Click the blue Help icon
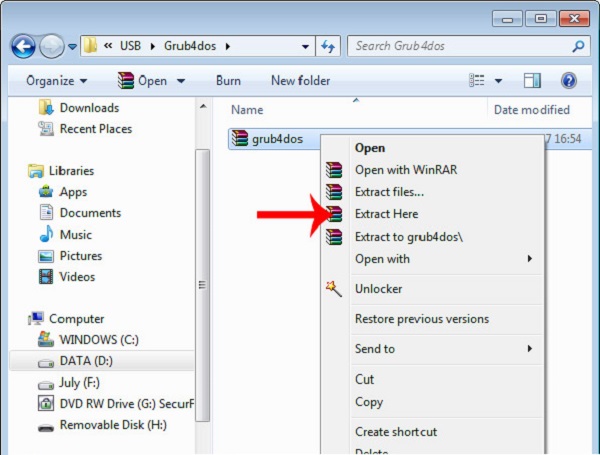 pos(569,81)
